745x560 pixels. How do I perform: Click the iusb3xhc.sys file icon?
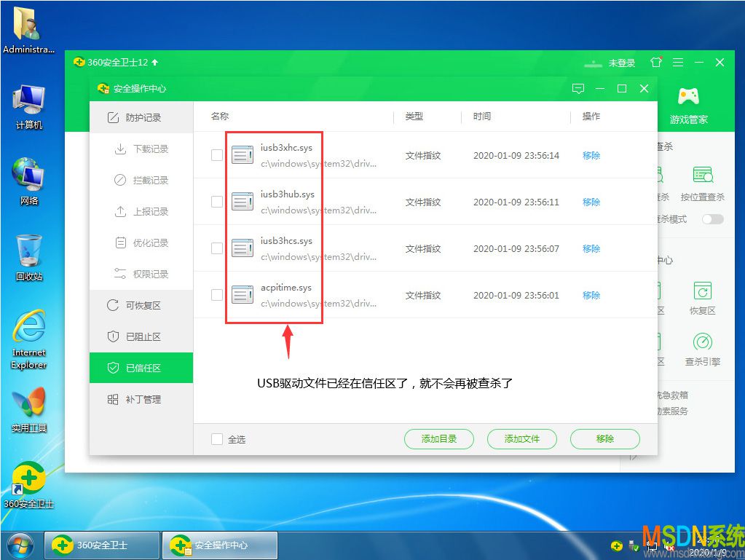pyautogui.click(x=243, y=155)
